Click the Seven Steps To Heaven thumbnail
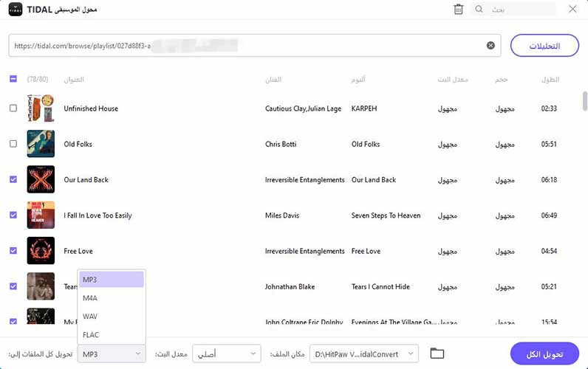 tap(41, 215)
